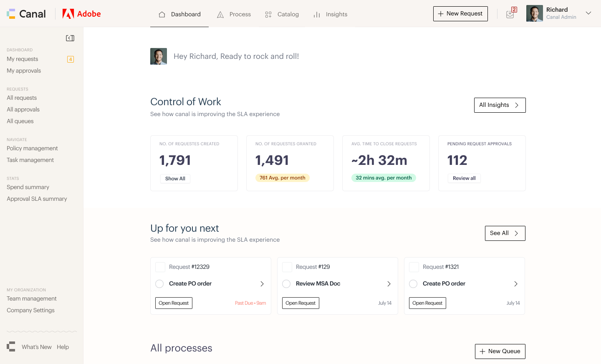Click the Canal logo in the header

26,14
